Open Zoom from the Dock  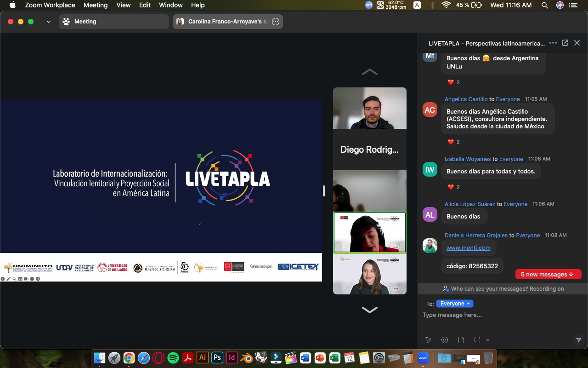[x=423, y=357]
